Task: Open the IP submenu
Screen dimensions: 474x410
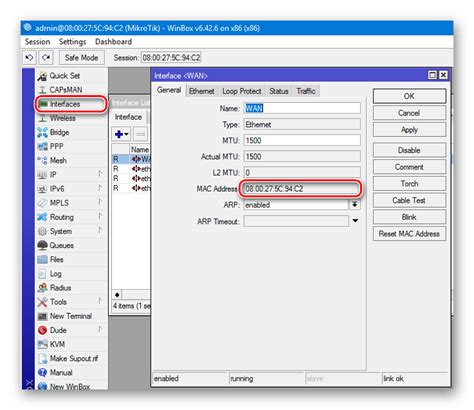Action: [71, 175]
